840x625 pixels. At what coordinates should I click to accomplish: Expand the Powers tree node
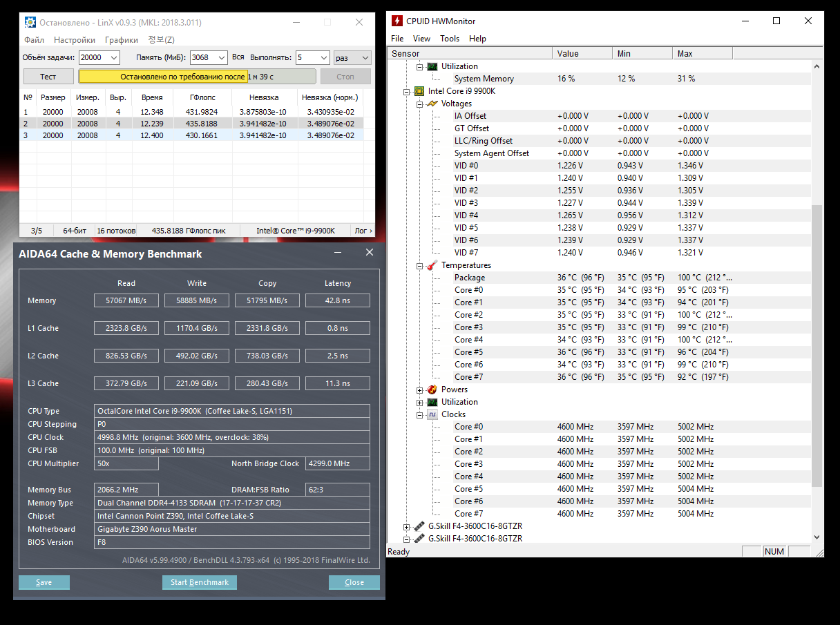point(419,390)
